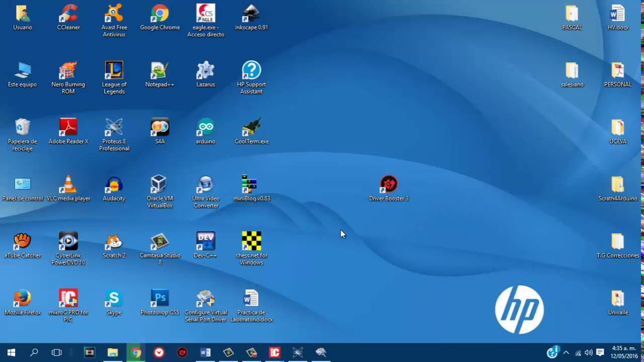Switch to mikroC on the taskbar
This screenshot has height=362, width=644.
pyautogui.click(x=275, y=352)
